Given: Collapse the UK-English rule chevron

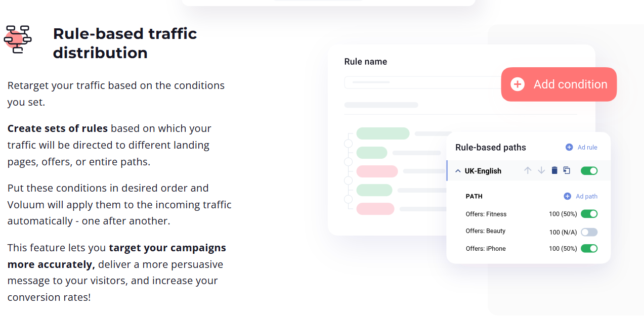Looking at the screenshot, I should pyautogui.click(x=458, y=171).
